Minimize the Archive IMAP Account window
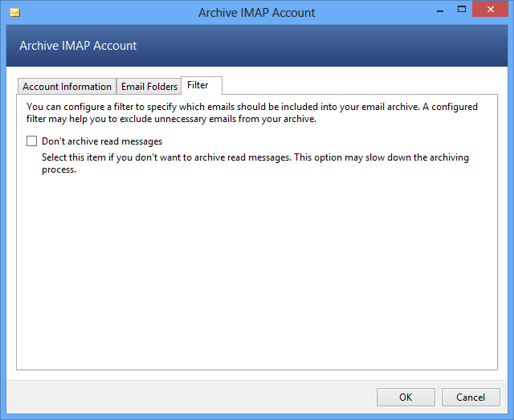 pos(441,10)
